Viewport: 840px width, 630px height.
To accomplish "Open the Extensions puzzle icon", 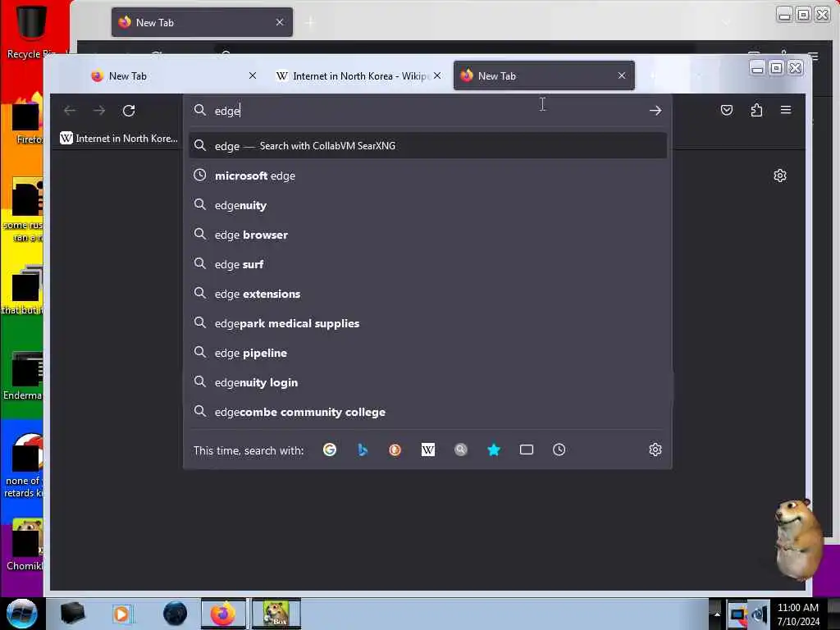I will [x=756, y=111].
